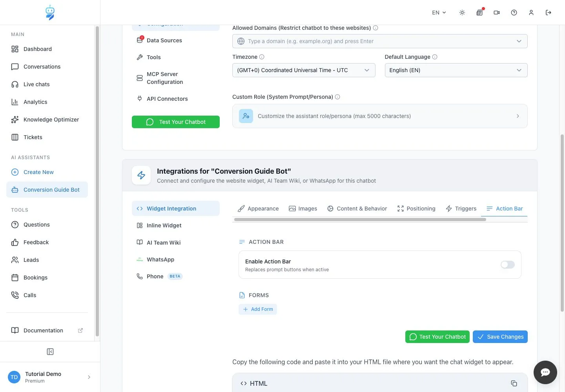Image resolution: width=565 pixels, height=392 pixels.
Task: Expand the Custom Role persona row
Action: click(380, 116)
